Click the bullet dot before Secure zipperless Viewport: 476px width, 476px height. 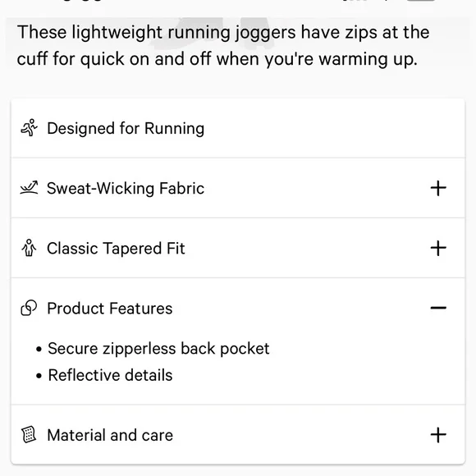[x=39, y=349]
